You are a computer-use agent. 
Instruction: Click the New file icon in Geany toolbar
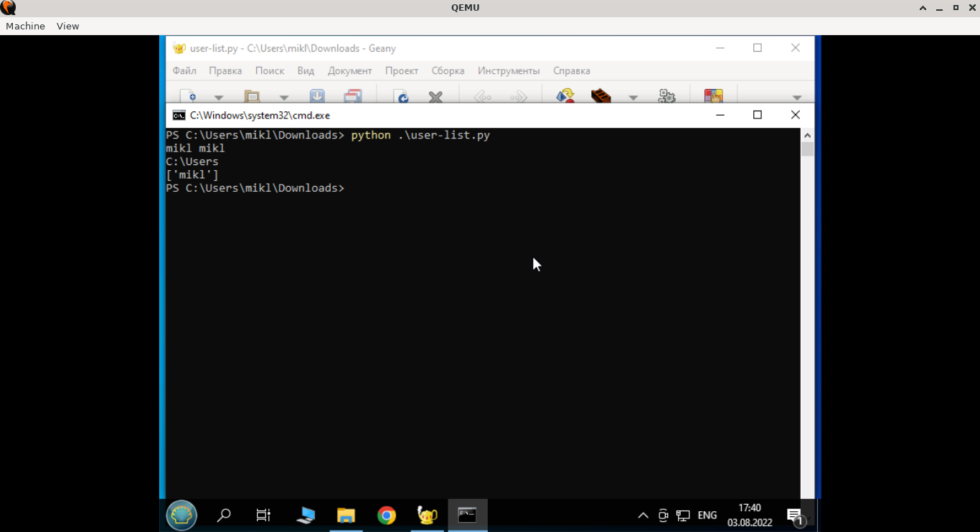click(188, 96)
